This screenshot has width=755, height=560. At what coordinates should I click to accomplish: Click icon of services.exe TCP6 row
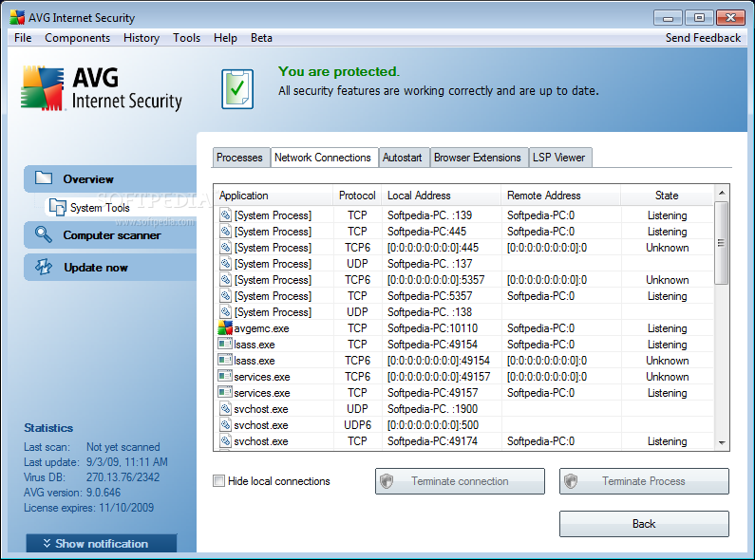tap(225, 376)
